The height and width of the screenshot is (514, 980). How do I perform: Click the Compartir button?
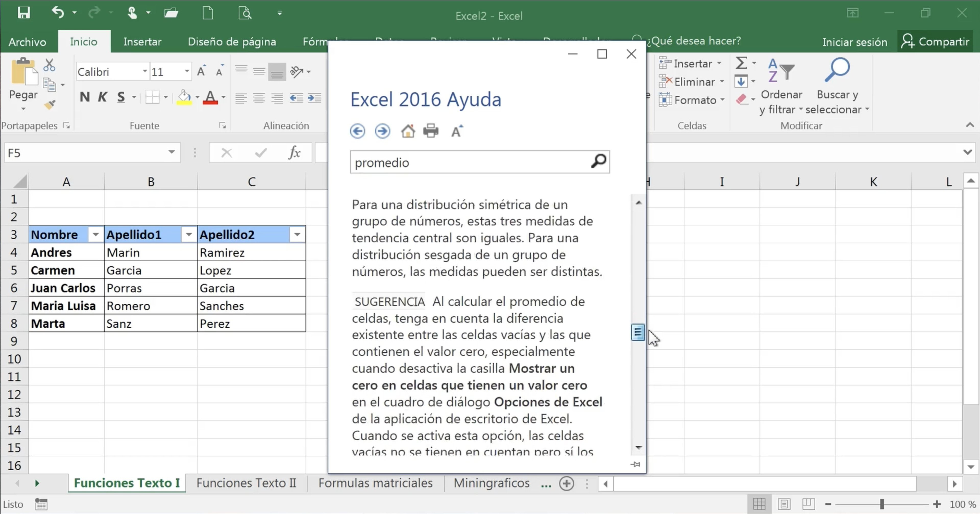click(935, 42)
